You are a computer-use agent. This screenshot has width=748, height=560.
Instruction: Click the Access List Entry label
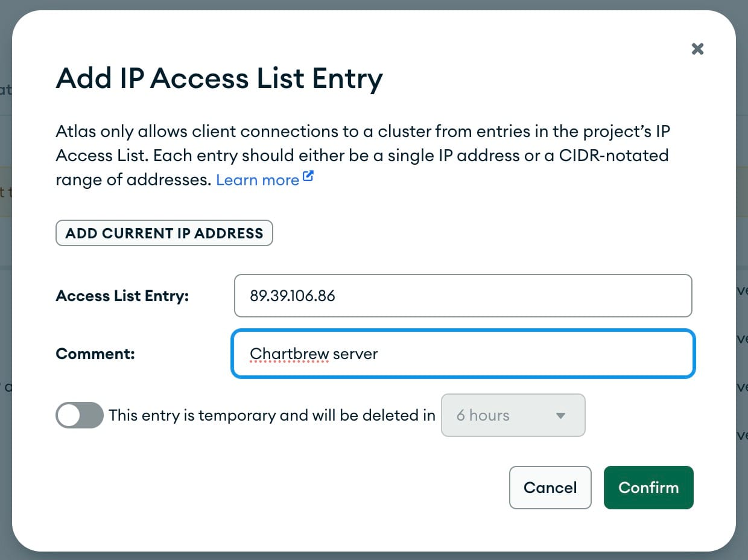pyautogui.click(x=122, y=296)
